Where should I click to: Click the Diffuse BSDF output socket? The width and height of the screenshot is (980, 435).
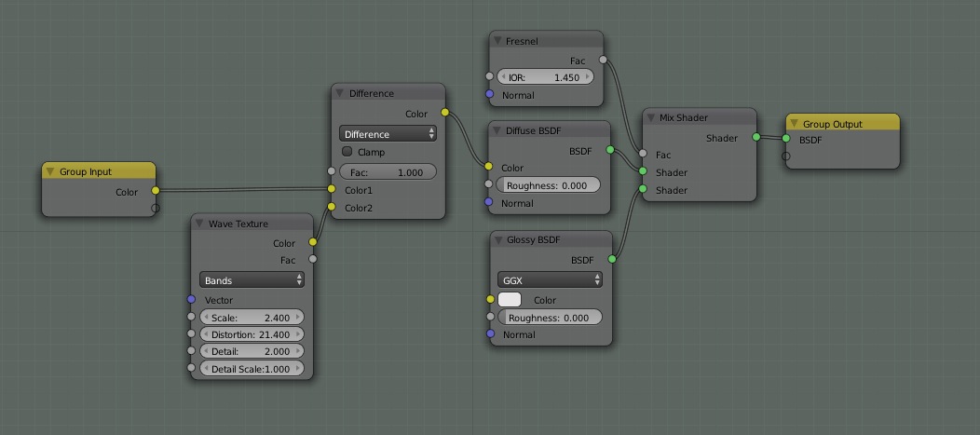coord(610,150)
